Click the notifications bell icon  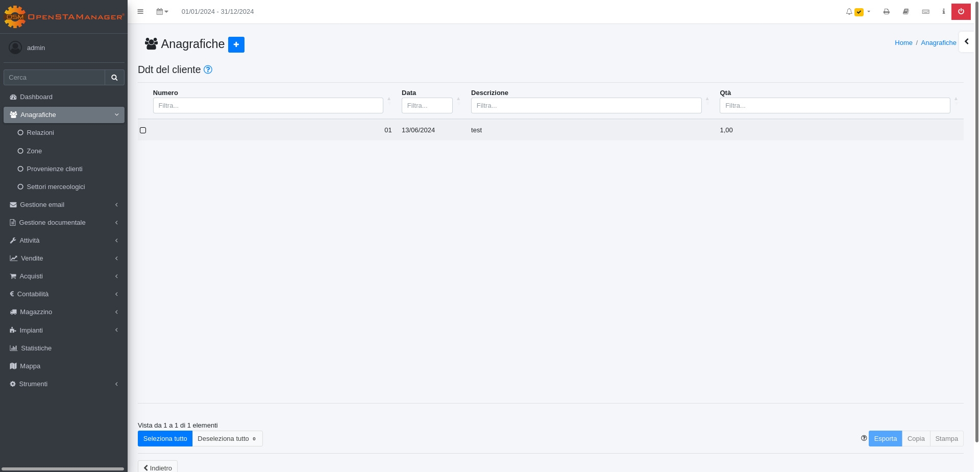tap(849, 12)
